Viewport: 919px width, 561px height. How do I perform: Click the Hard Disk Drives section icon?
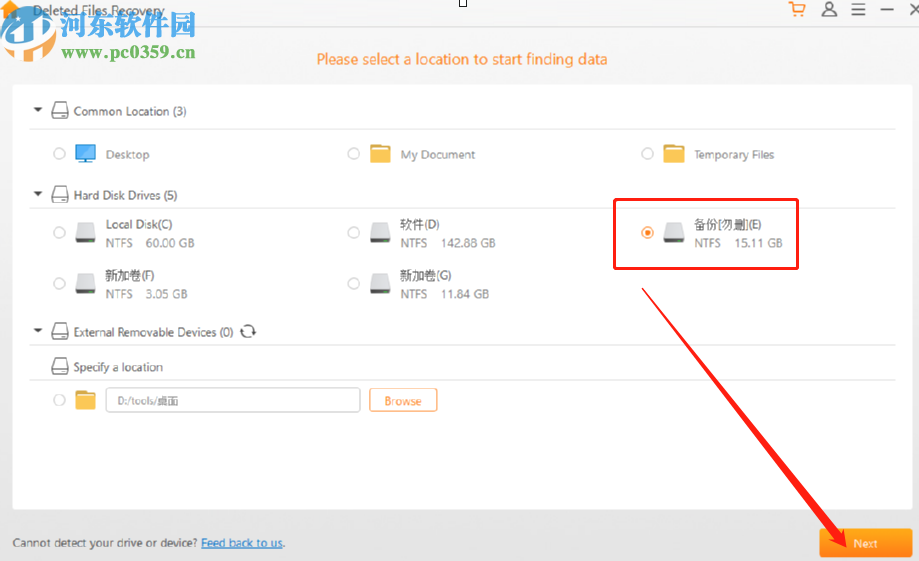(x=60, y=194)
